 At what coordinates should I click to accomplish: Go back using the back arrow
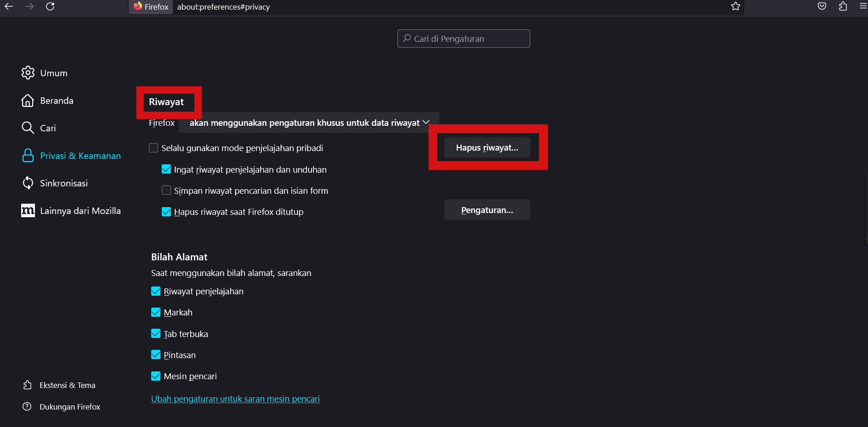(8, 7)
